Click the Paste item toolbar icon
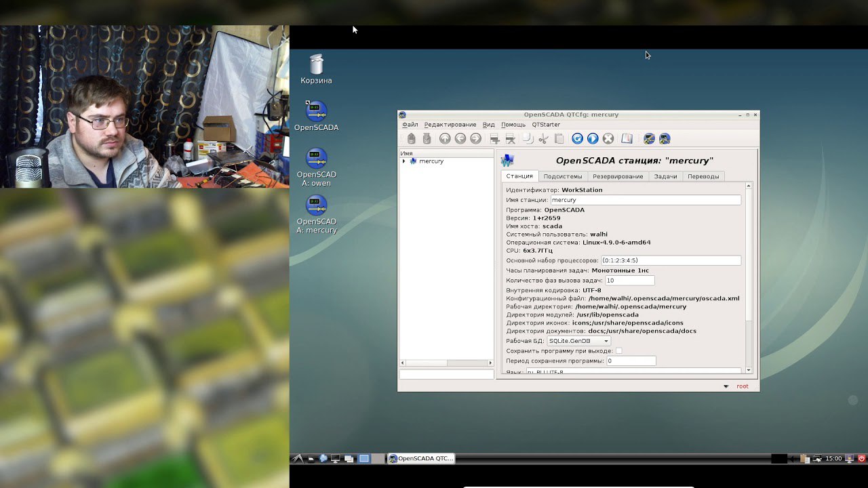868x488 pixels. 559,138
